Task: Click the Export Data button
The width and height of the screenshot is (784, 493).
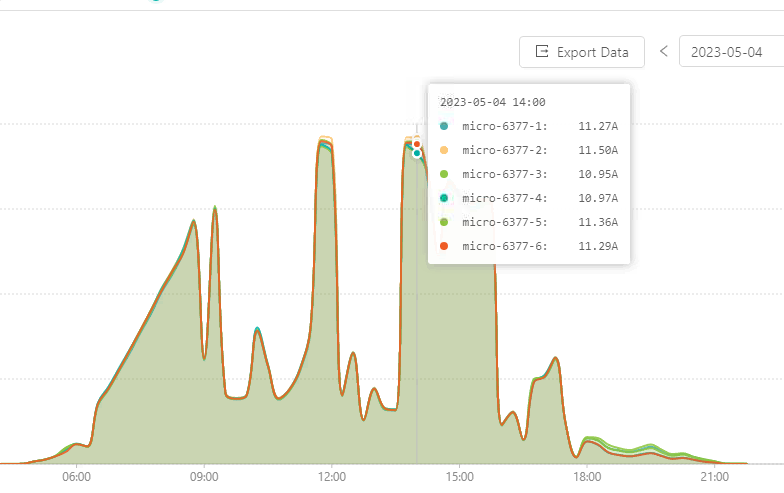Action: click(582, 52)
